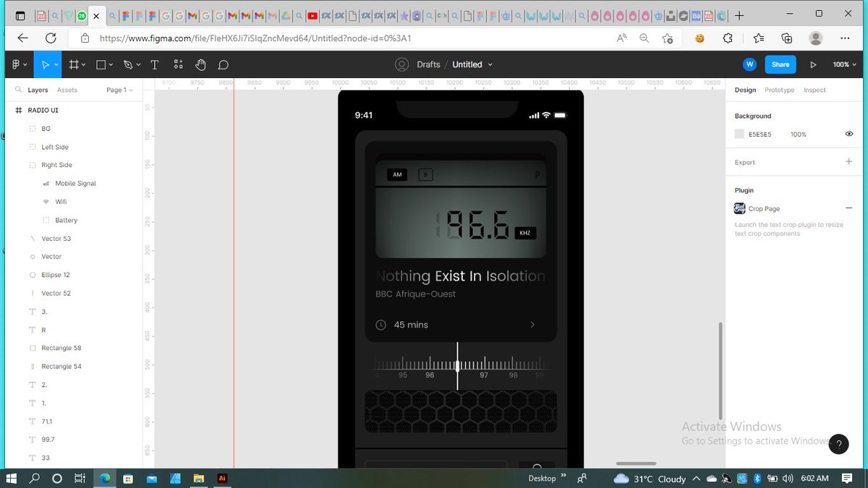Switch to the Layers tab
This screenshot has height=488, width=868.
[38, 90]
